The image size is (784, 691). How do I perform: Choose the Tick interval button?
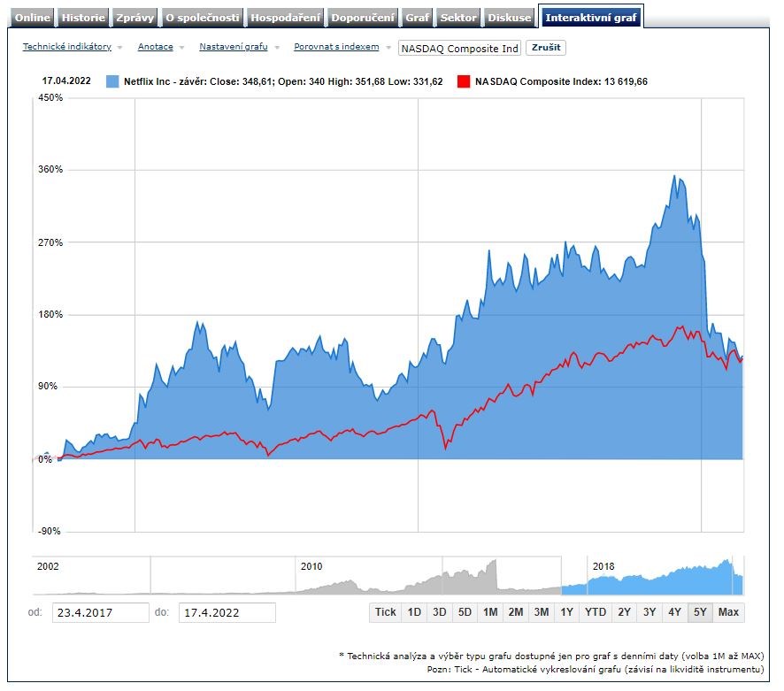386,612
